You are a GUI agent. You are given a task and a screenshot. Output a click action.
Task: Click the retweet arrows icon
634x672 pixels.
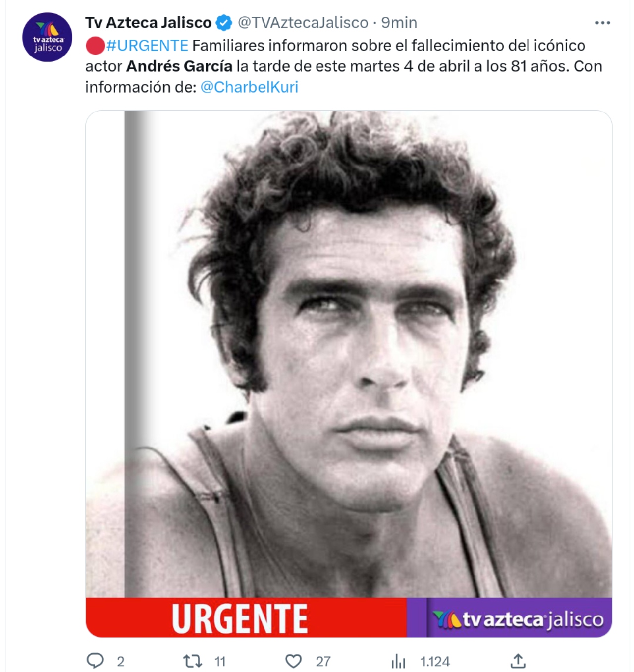[193, 661]
